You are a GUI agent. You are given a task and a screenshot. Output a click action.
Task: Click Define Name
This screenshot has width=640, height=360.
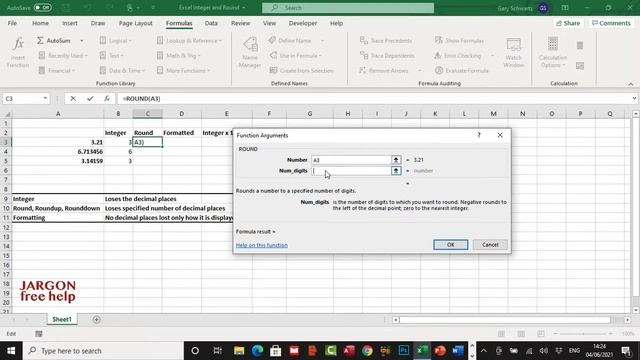click(x=291, y=41)
